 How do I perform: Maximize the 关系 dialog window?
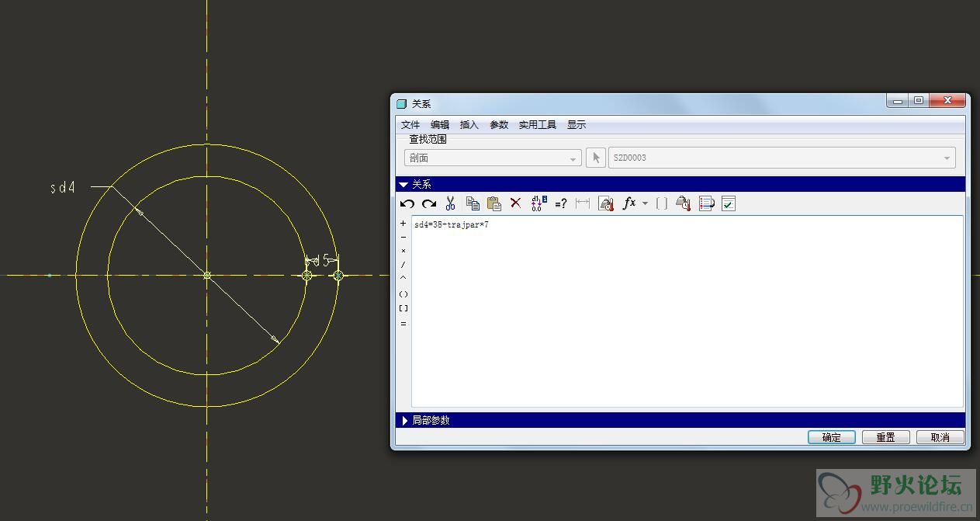(x=919, y=101)
